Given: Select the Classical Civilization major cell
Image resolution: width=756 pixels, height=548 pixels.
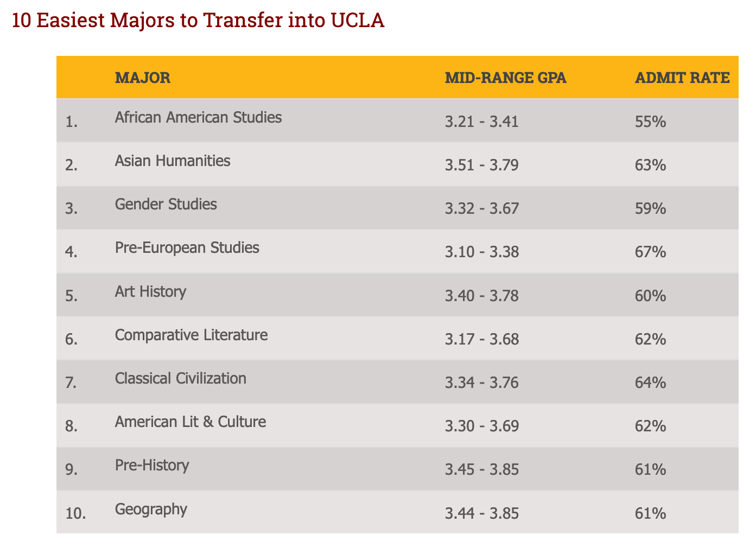Looking at the screenshot, I should point(180,378).
